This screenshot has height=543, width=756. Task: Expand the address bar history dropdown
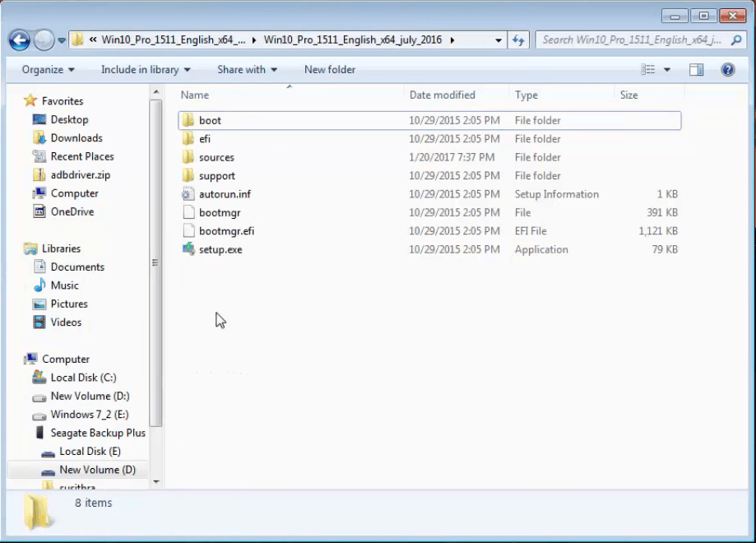pyautogui.click(x=499, y=40)
